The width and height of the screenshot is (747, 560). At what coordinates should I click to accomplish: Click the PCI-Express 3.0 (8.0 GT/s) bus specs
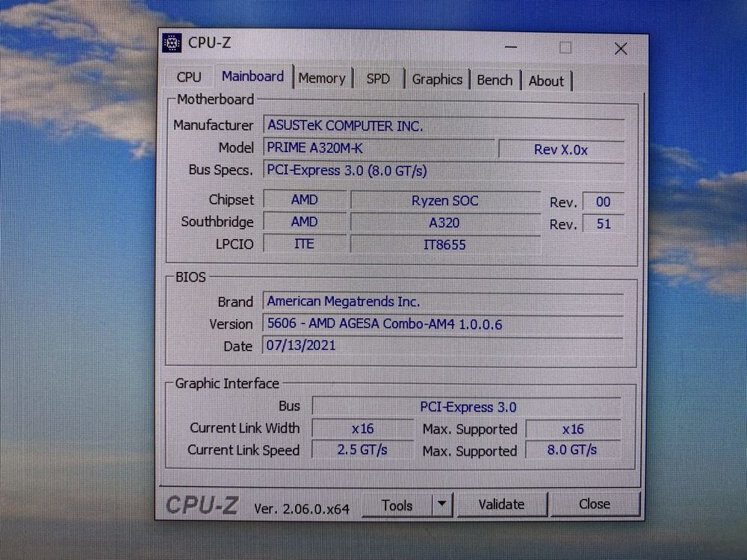(x=444, y=170)
